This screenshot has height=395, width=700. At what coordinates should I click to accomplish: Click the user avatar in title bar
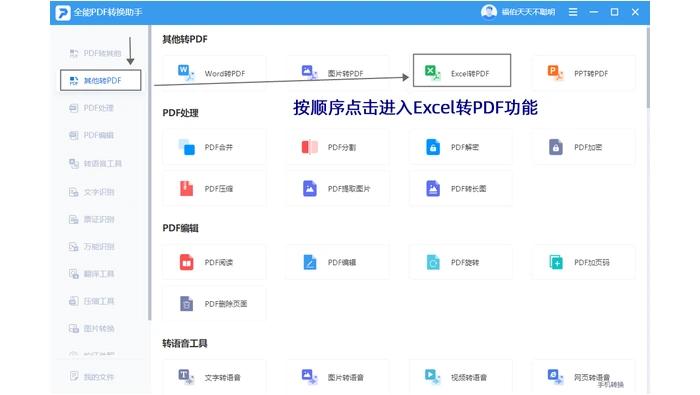point(489,12)
